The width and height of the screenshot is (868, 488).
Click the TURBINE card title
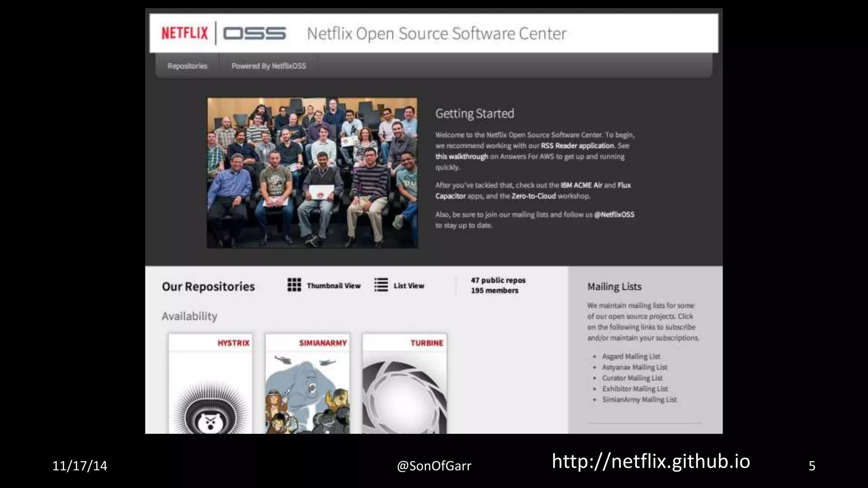coord(427,343)
